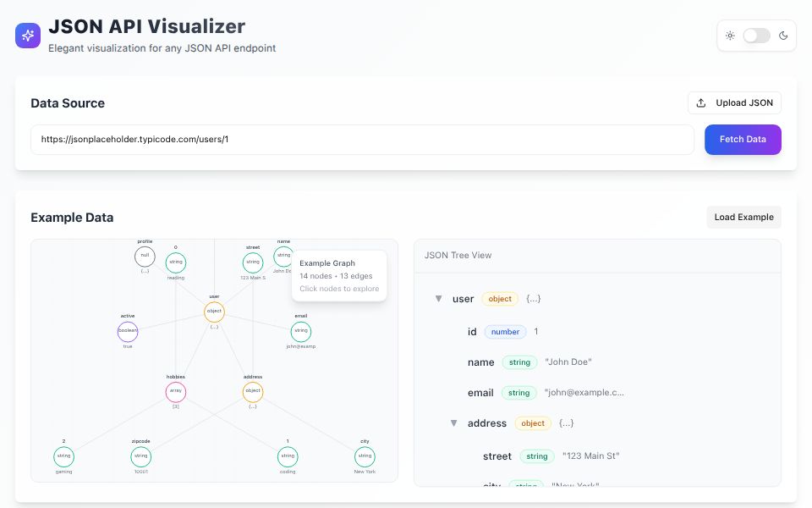The width and height of the screenshot is (812, 508).
Task: Click the name row in tree view
Action: pos(598,362)
